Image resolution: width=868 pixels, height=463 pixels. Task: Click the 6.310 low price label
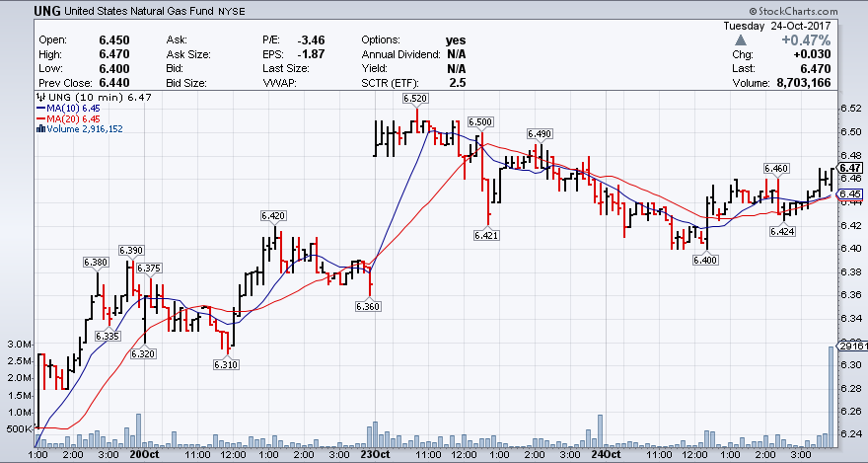(226, 365)
